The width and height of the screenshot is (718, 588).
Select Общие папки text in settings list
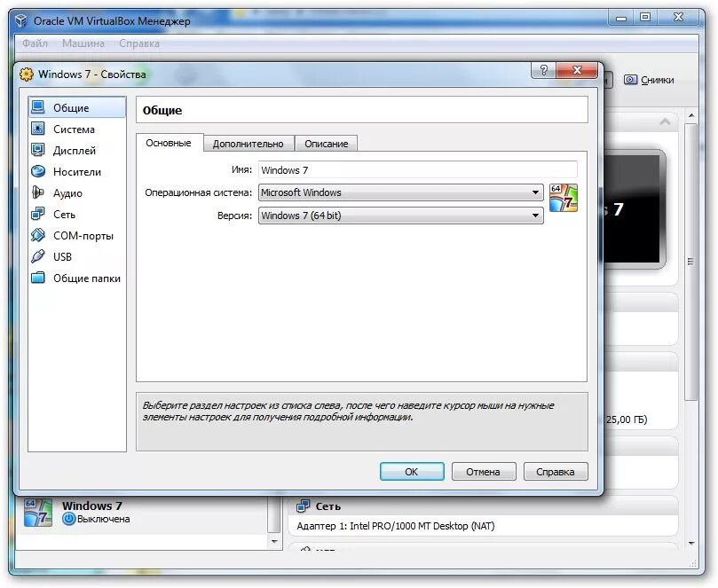(87, 278)
